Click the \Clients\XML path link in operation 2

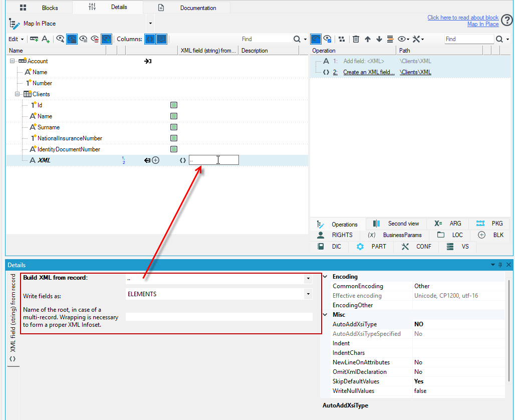coord(415,72)
